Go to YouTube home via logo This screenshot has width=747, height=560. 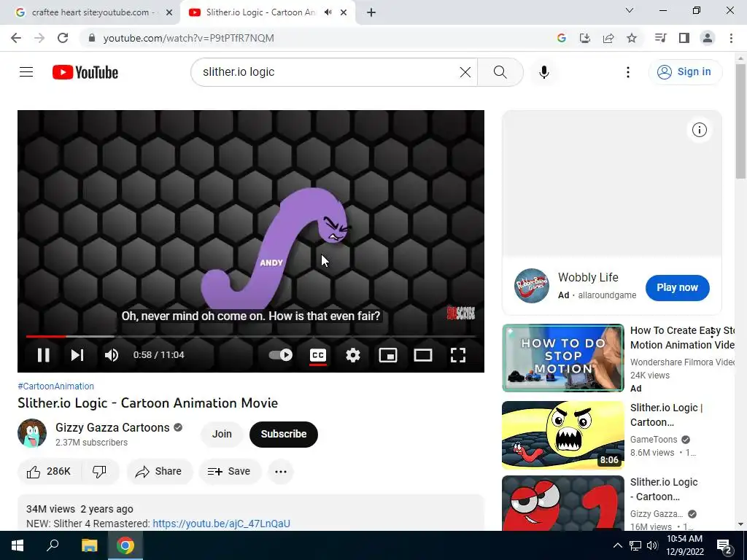tap(85, 72)
